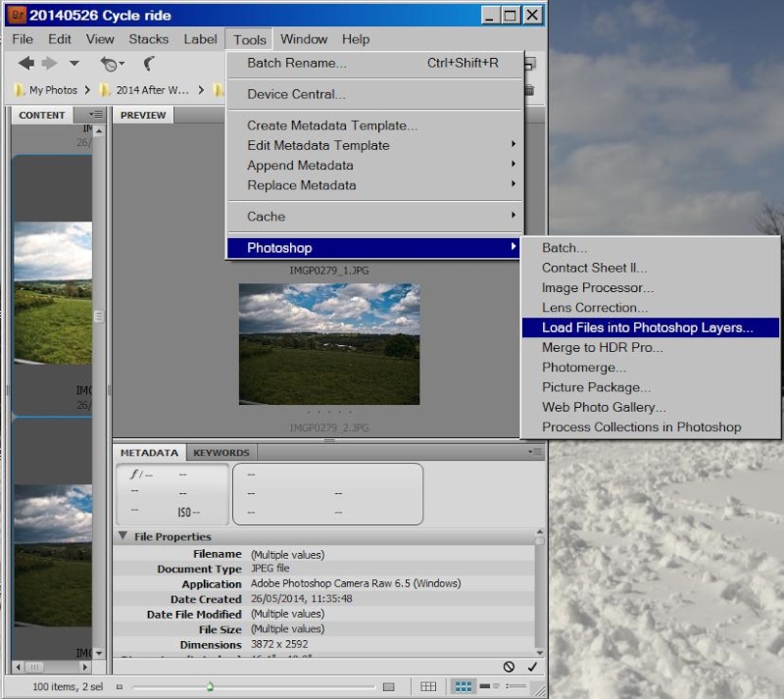Choose Web Photo Gallery...
The image size is (784, 699).
[x=650, y=407]
